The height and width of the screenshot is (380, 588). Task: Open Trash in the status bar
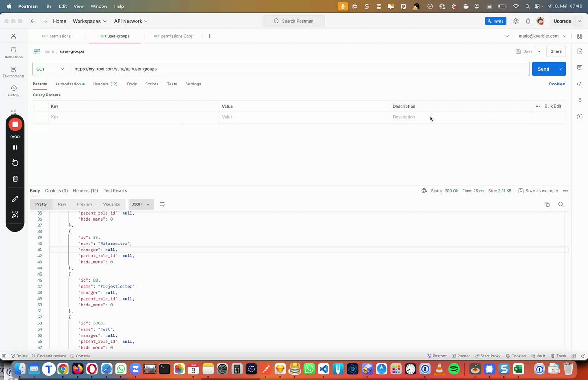(558, 356)
